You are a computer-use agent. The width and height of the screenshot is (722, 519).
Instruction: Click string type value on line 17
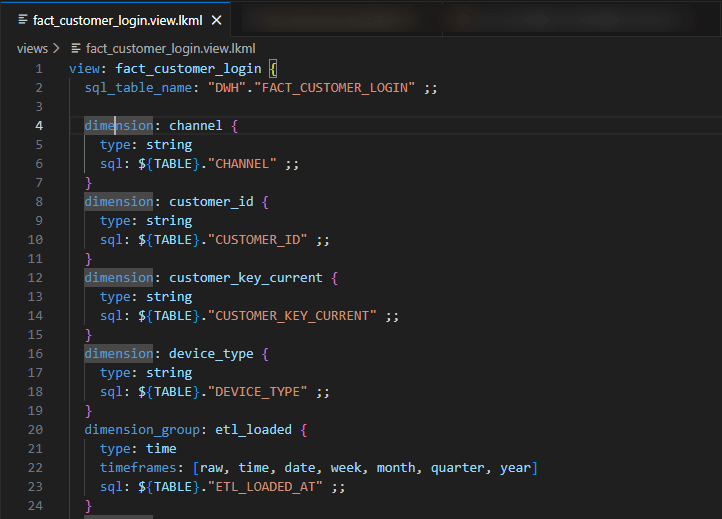click(169, 373)
